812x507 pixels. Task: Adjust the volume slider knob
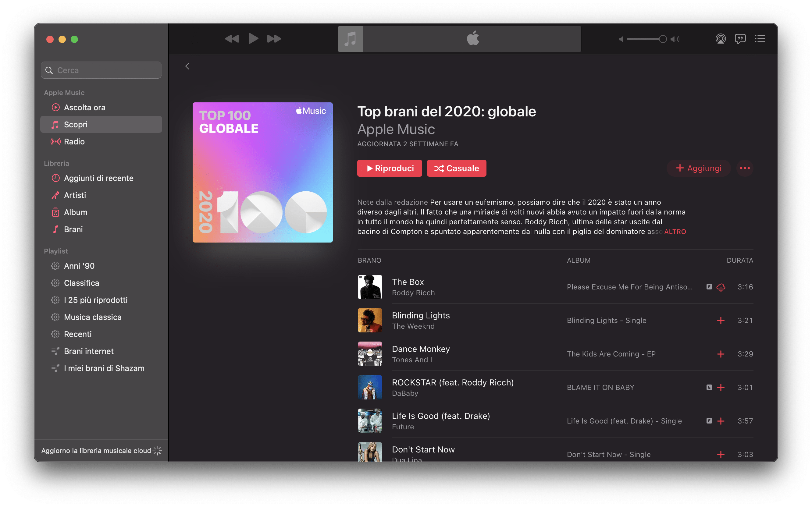click(663, 39)
